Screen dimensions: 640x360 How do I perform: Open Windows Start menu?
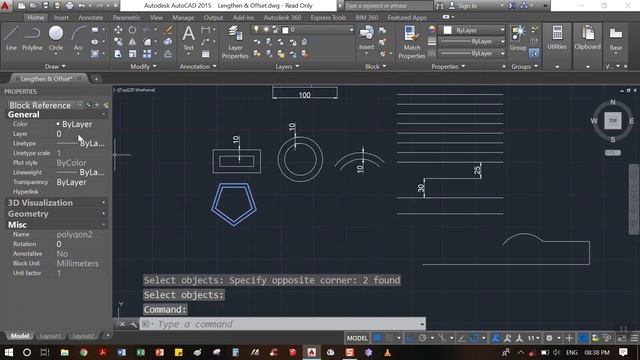[9, 352]
